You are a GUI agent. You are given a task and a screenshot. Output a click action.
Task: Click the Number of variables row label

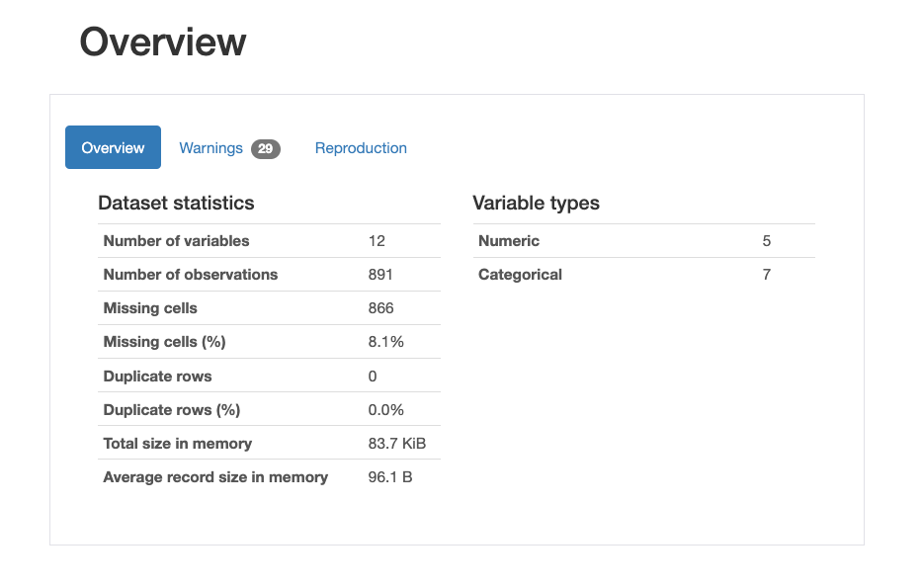point(176,241)
